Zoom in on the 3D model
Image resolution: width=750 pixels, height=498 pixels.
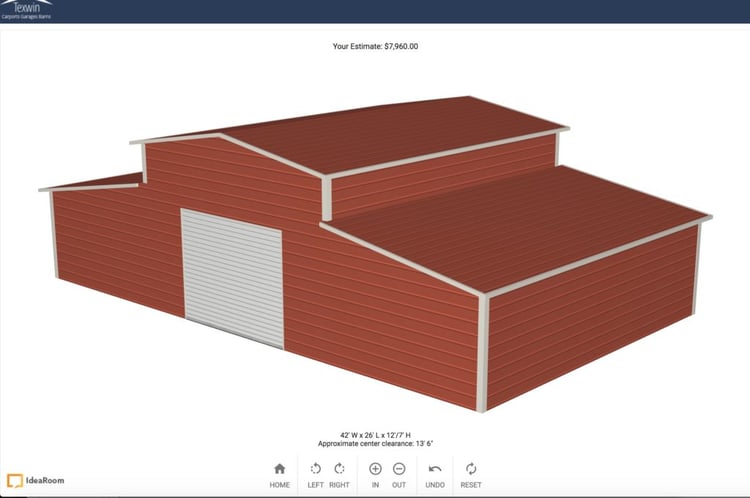click(x=375, y=469)
